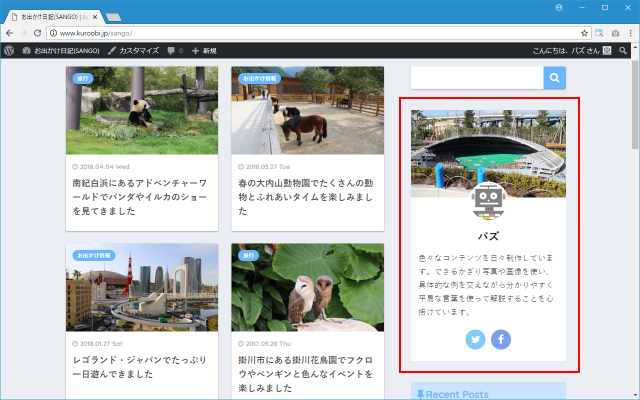Open 新規 (new) menu in admin bar

tap(203, 50)
